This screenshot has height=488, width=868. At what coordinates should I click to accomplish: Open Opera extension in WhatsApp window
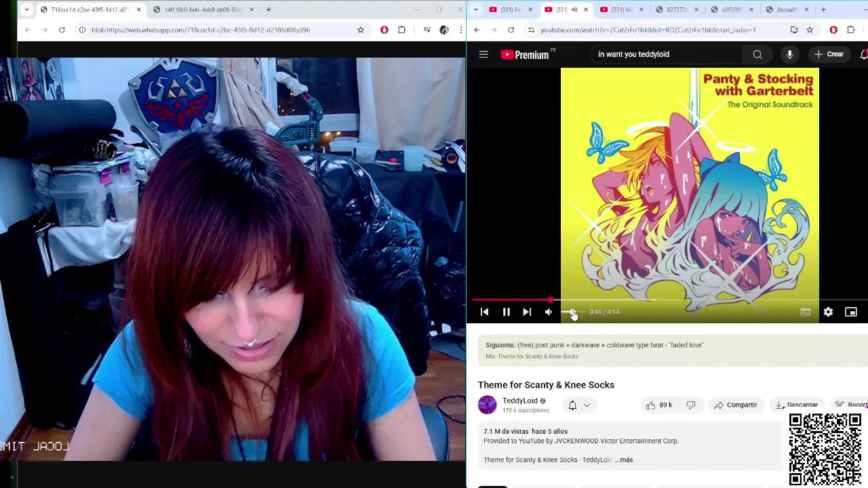point(384,30)
